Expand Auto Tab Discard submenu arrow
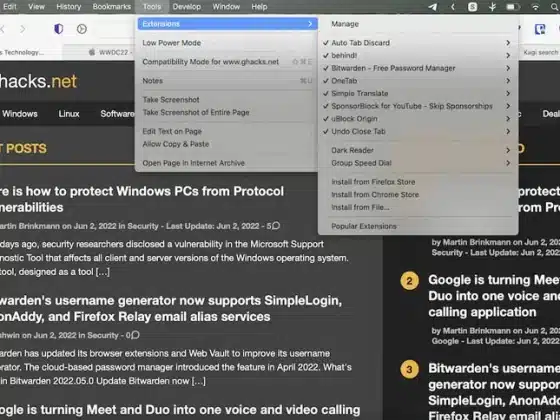The height and width of the screenshot is (420, 560). pos(508,43)
